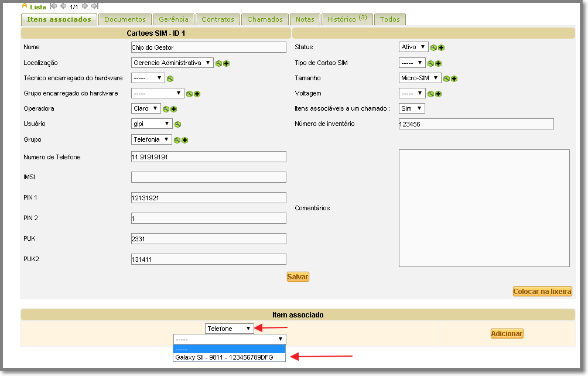Open the Status dropdown showing Ativo
This screenshot has width=588, height=376.
[412, 47]
